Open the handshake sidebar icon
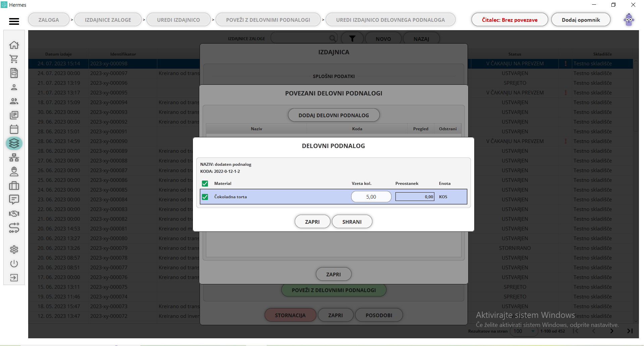Screen dimensions: 644x346 (x=14, y=214)
